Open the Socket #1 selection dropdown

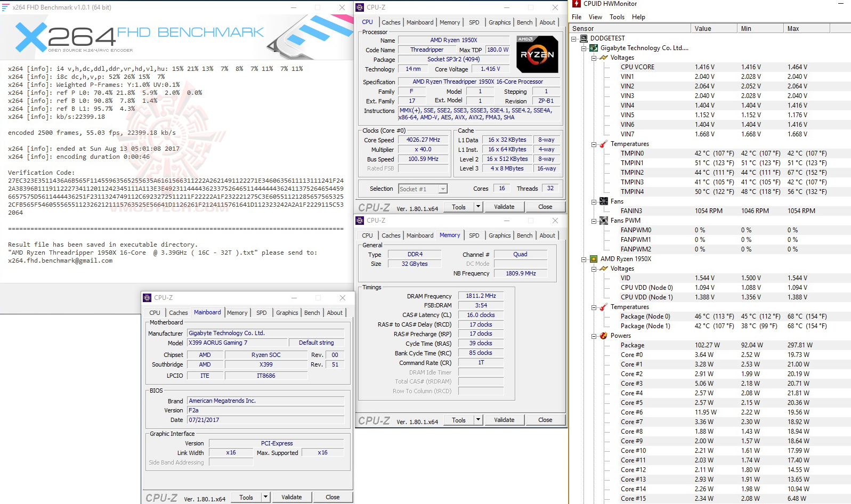coord(443,189)
